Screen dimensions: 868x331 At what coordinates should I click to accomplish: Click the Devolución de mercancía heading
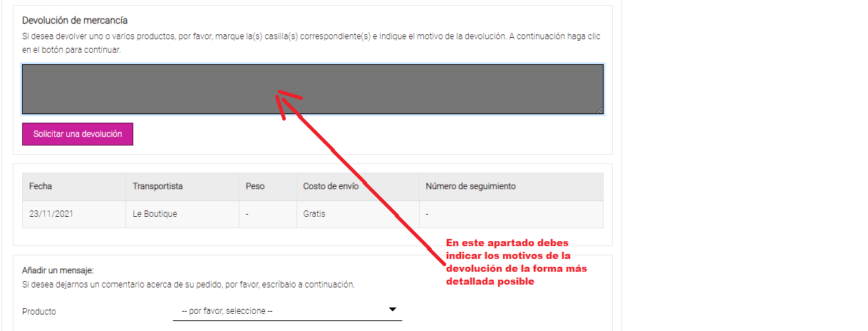[75, 21]
